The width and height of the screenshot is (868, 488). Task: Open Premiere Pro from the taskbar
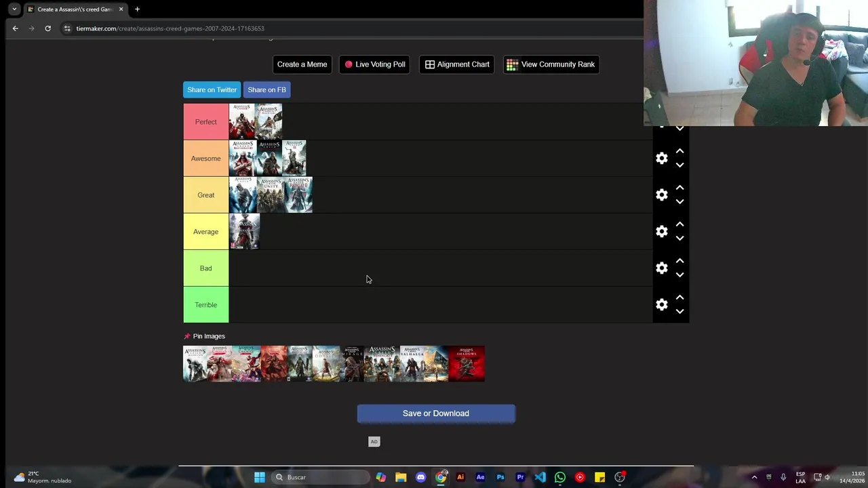tap(520, 477)
